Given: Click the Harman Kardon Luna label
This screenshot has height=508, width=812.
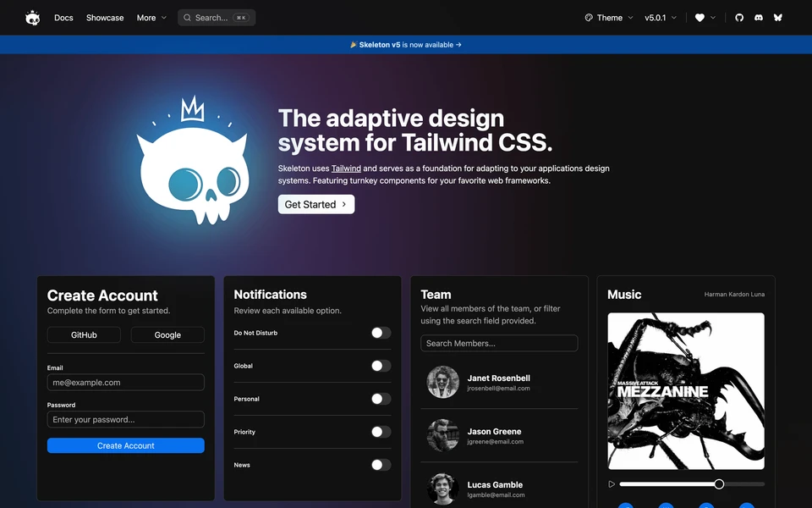Looking at the screenshot, I should 734,294.
